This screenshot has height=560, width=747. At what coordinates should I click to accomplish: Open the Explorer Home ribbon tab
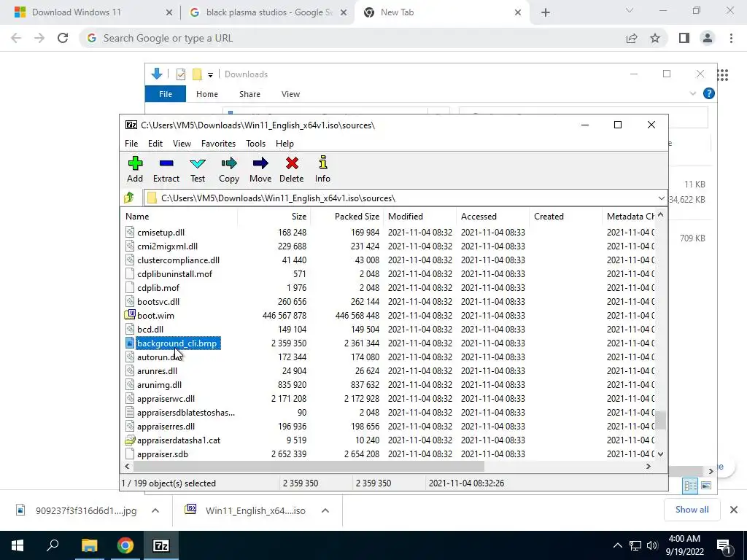206,94
